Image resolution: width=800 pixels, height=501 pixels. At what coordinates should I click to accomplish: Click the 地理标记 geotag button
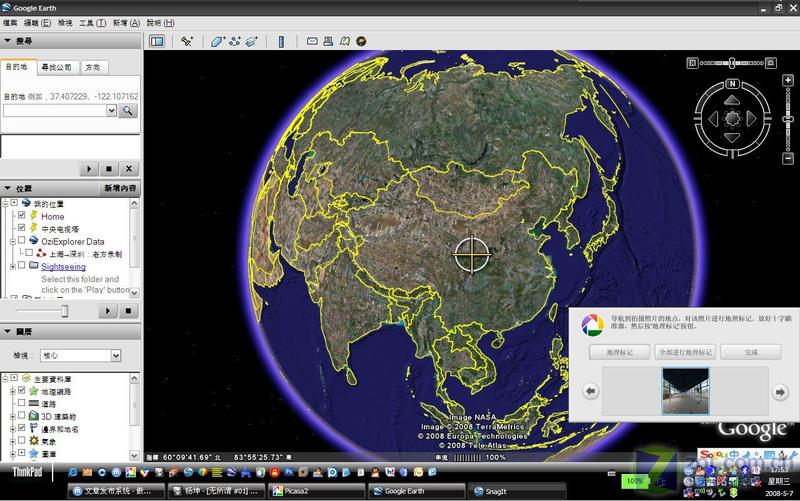pos(619,352)
